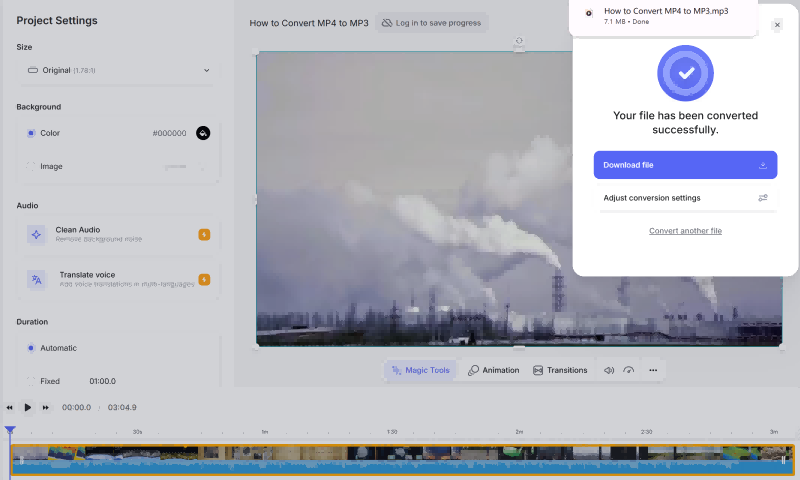Click the blue playhead marker on timeline

(10, 431)
